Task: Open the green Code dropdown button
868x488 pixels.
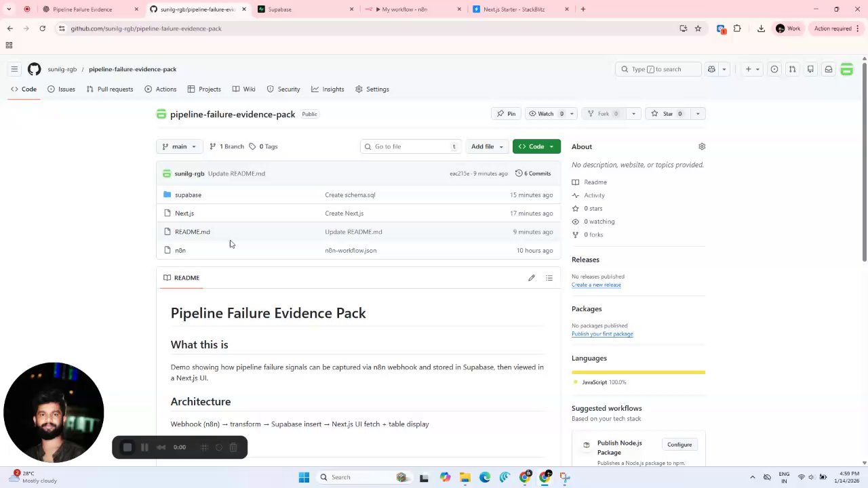Action: [x=536, y=146]
